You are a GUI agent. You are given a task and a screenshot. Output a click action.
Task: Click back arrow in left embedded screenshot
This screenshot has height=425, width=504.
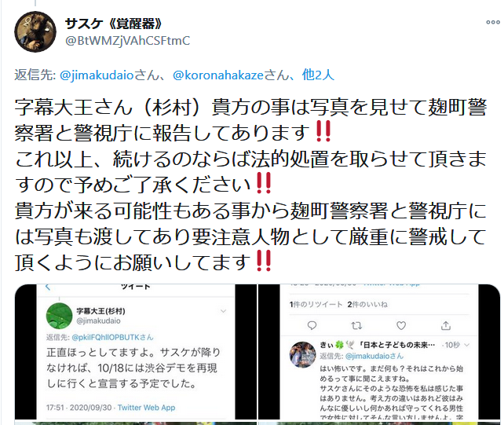pyautogui.click(x=48, y=287)
